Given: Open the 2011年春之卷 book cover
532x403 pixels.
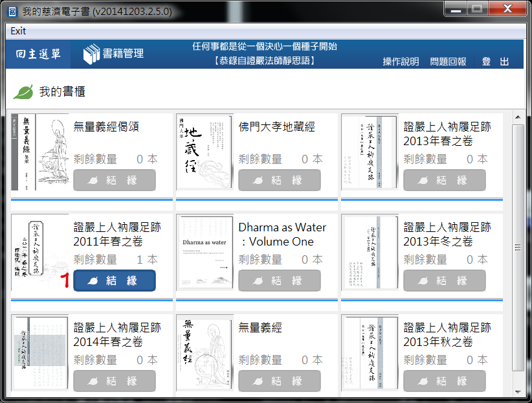Looking at the screenshot, I should point(40,253).
